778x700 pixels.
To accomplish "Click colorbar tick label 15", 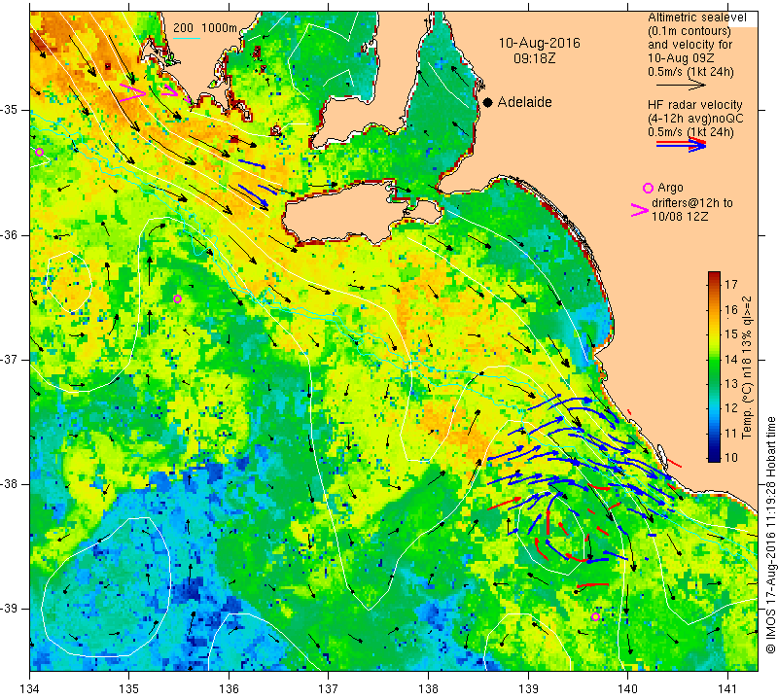I will [x=731, y=333].
